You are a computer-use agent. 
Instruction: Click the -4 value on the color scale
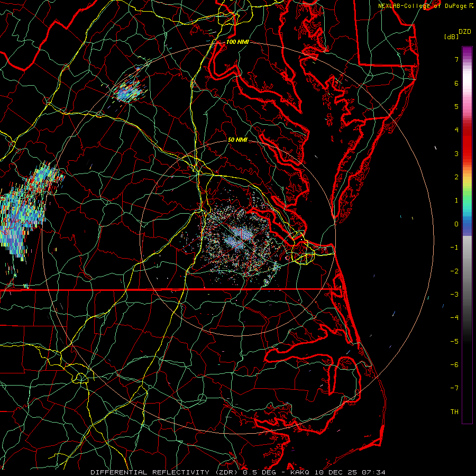[x=454, y=318]
